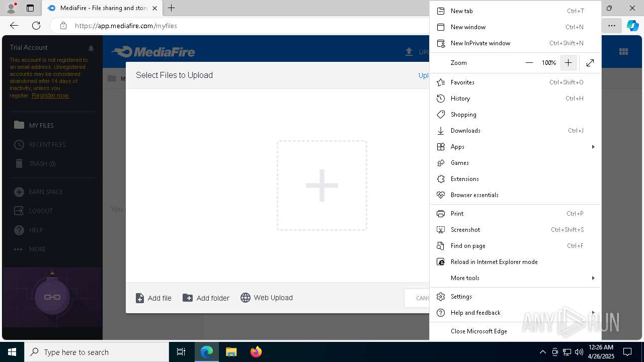Enter full screen via zoom expand icon
The image size is (644, 362).
[590, 63]
